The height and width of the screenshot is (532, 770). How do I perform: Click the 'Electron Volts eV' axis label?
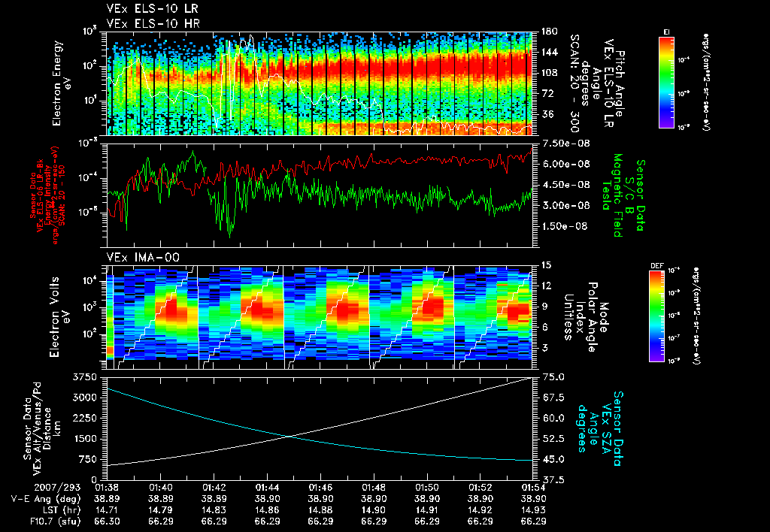[x=59, y=316]
